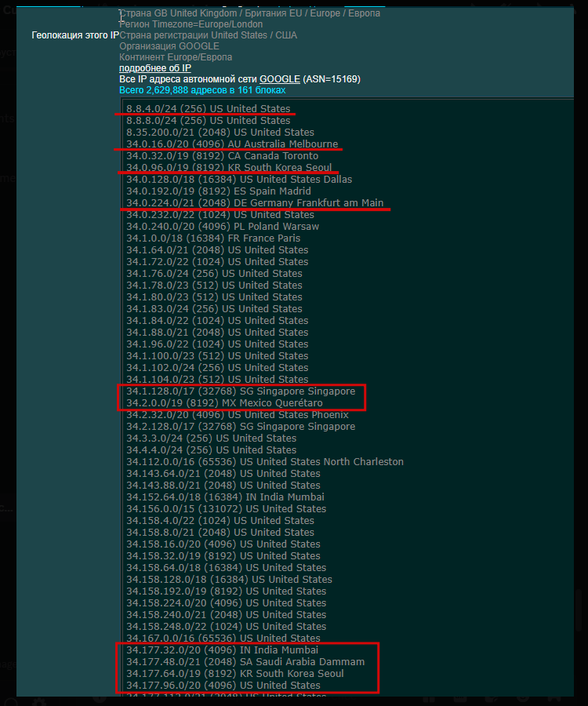Select the 34.1.128.0/17 Singapore row
The height and width of the screenshot is (706, 588).
[x=241, y=391]
